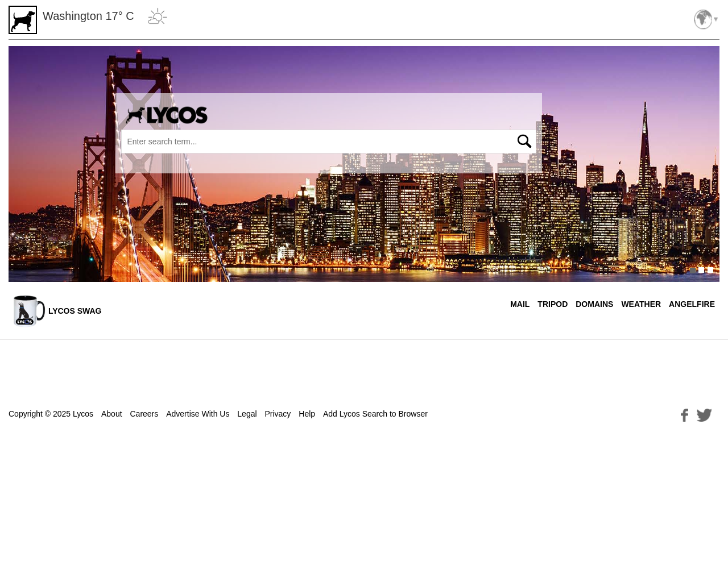Click the Washington 17° C weather text
Viewport: 728px width, 582px height.
(88, 16)
